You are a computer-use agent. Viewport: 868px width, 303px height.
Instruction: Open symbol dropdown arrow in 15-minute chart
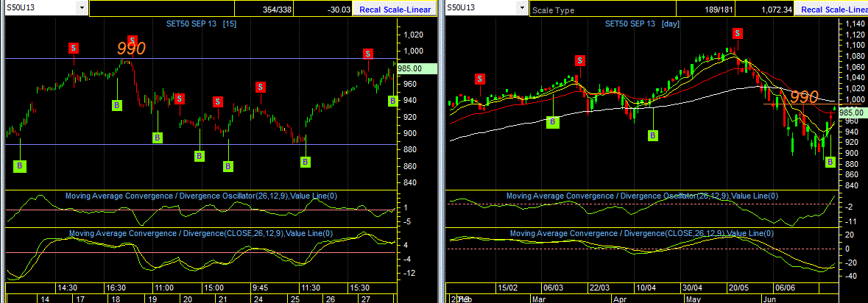(x=82, y=8)
